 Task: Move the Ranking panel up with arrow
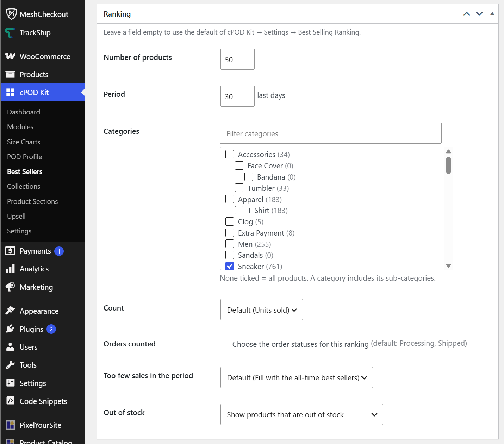467,14
